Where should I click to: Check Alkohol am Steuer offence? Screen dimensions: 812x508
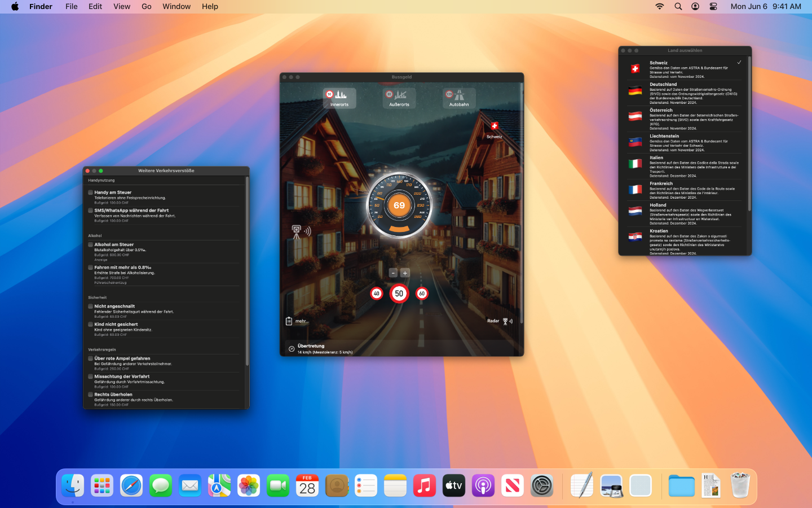tap(90, 245)
